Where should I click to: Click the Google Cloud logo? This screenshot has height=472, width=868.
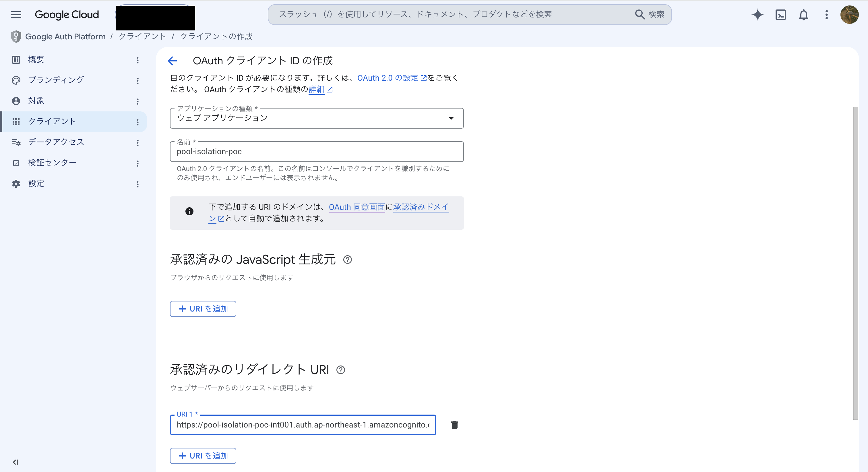tap(67, 14)
